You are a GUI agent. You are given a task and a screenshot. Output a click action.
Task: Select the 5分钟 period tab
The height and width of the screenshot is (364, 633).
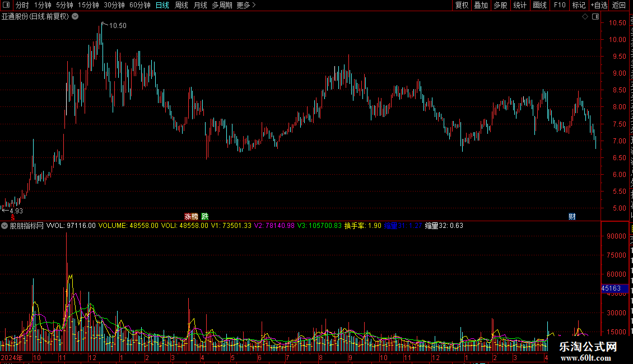click(64, 5)
